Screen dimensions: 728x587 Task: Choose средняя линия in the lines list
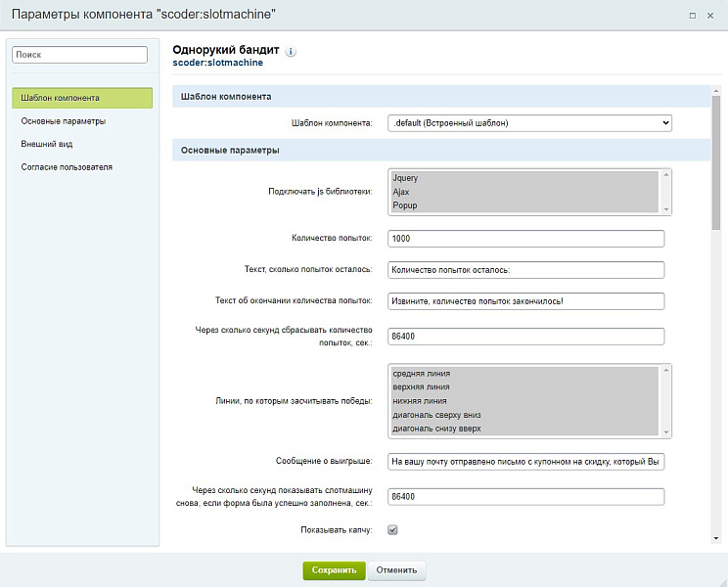coord(421,374)
